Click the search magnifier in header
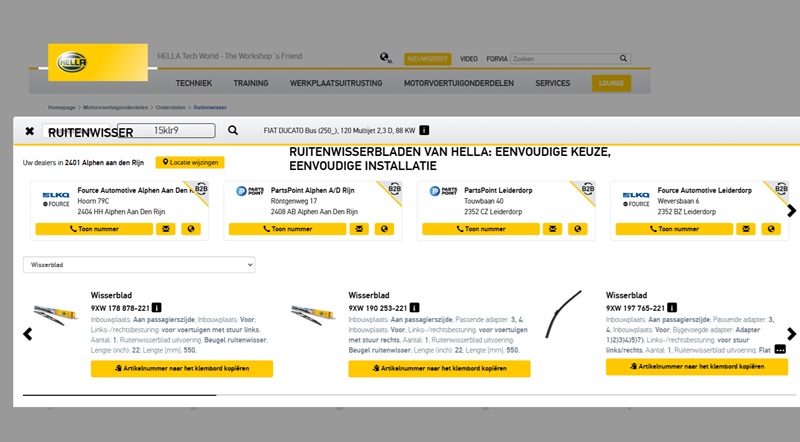This screenshot has width=800, height=442. tap(623, 59)
